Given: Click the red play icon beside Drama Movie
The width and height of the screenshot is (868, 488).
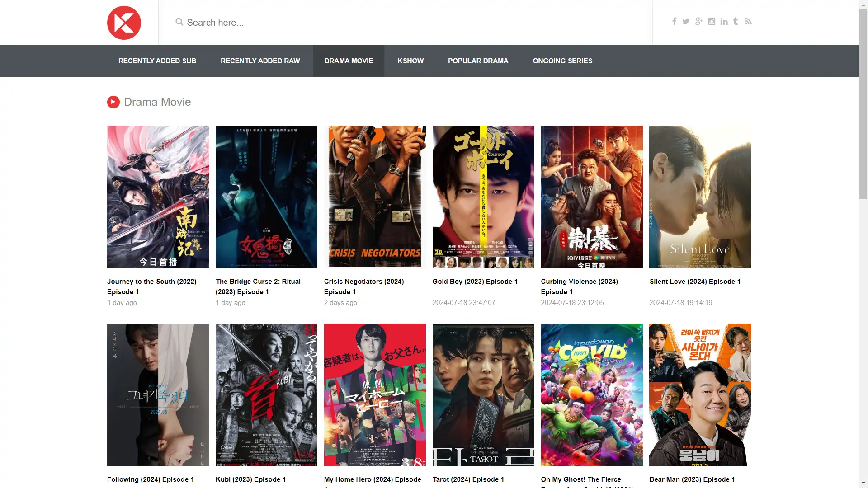Looking at the screenshot, I should point(113,102).
